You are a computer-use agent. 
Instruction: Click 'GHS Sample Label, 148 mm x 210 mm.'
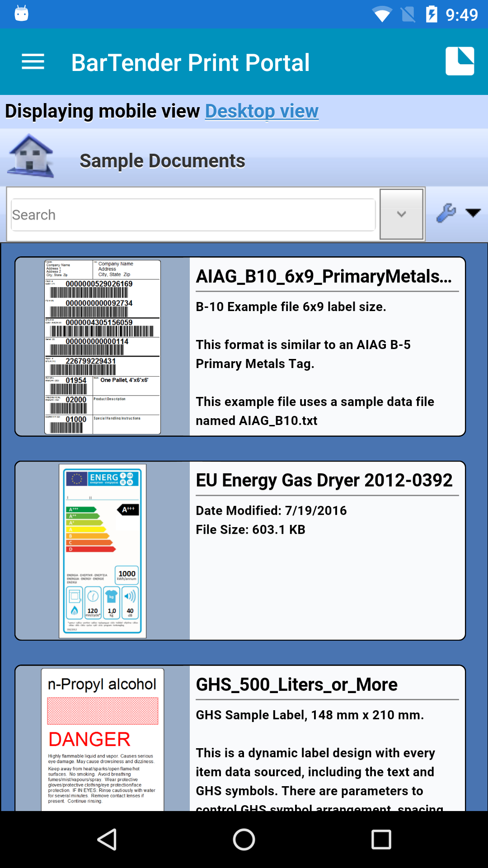[310, 715]
